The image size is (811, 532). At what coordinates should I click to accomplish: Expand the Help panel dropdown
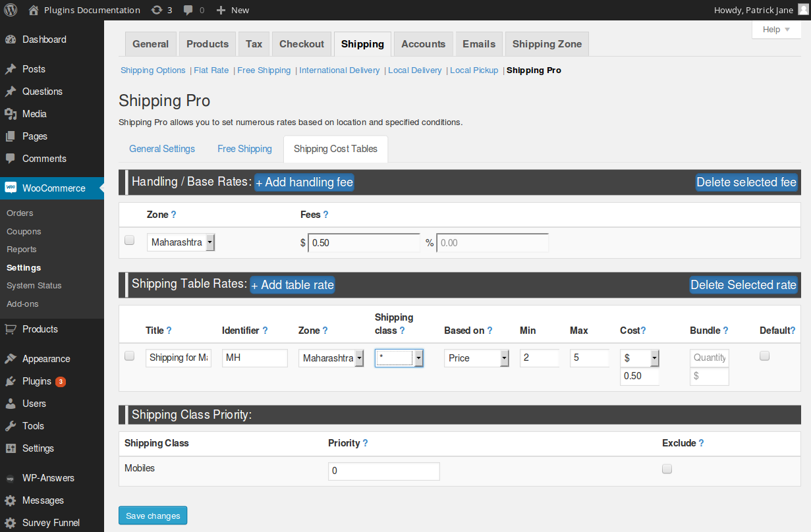click(776, 30)
